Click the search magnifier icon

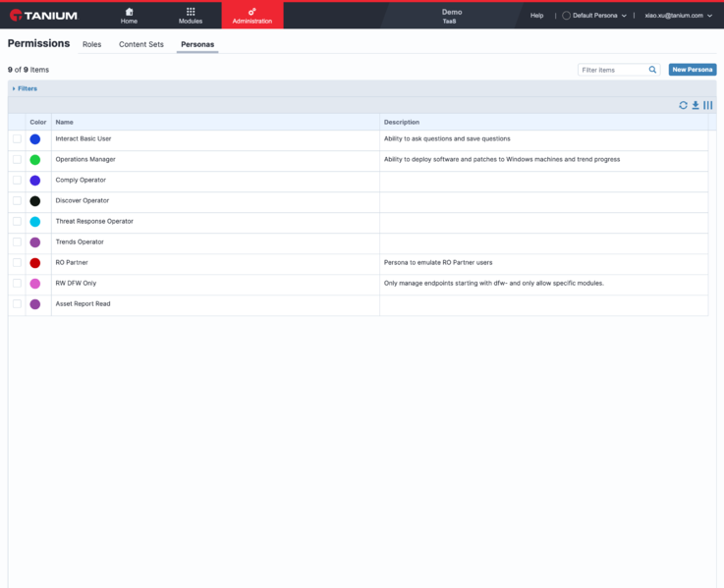pos(652,70)
